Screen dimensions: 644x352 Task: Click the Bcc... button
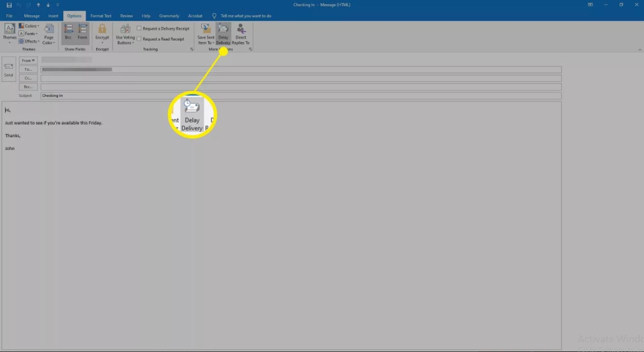point(28,87)
